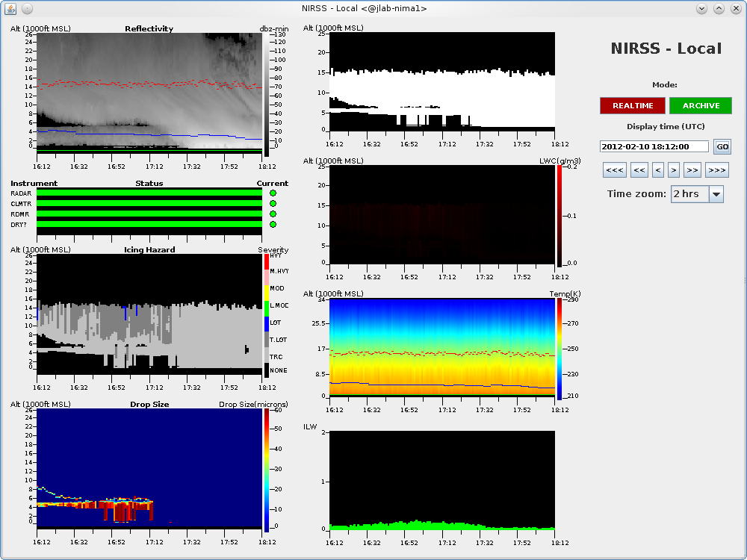This screenshot has width=747, height=560.
Task: Skip forward with the >> button
Action: (692, 170)
